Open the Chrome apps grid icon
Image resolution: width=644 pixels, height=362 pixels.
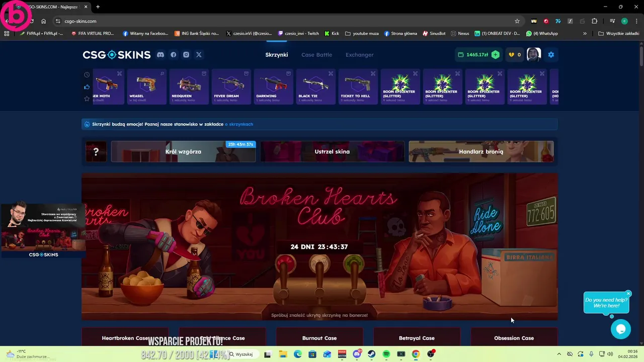(x=7, y=34)
